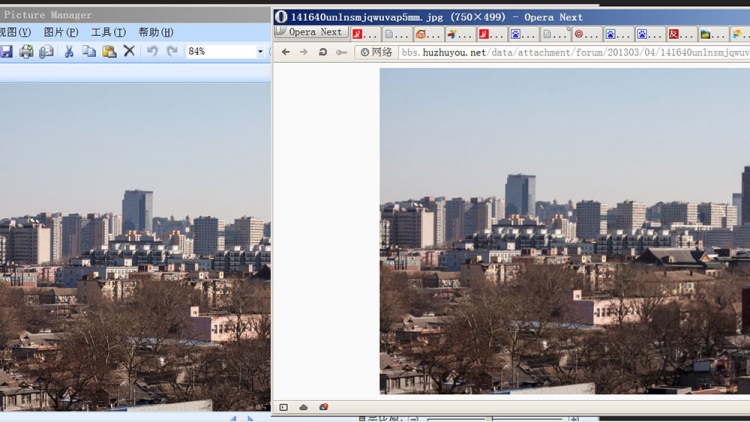Expand the 84% zoom dropdown arrow
This screenshot has width=750, height=422.
[260, 51]
